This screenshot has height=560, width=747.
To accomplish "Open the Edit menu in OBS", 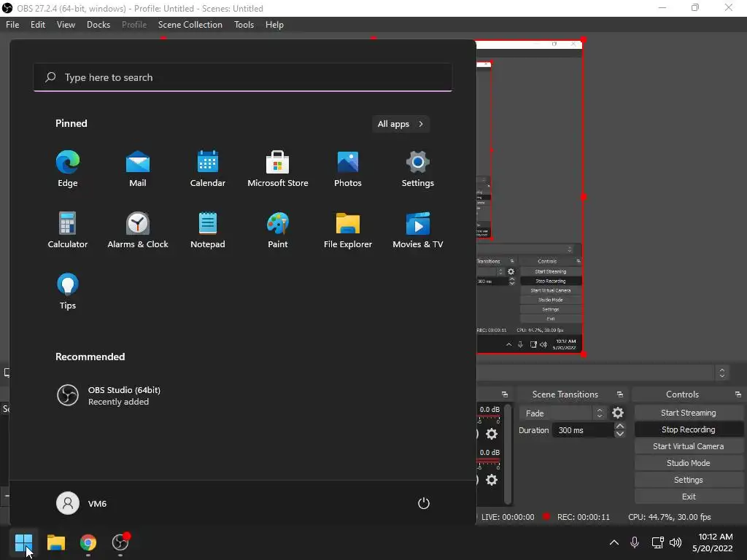I will 38,25.
